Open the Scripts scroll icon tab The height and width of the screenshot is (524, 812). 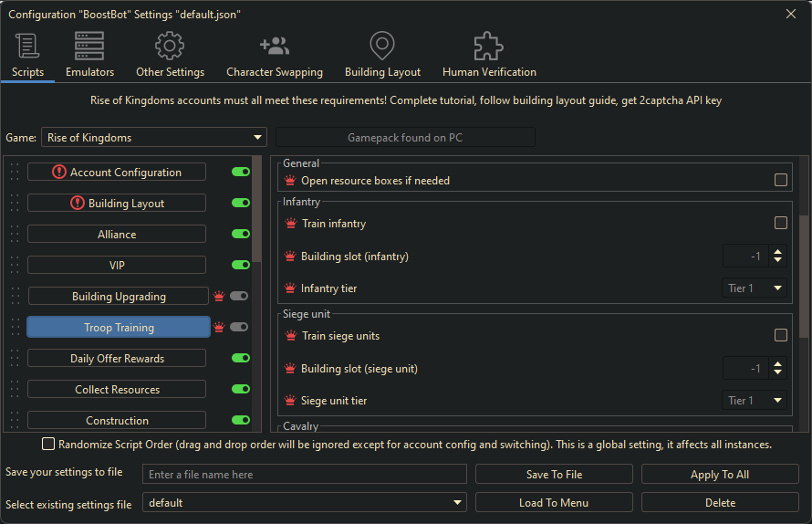[27, 46]
